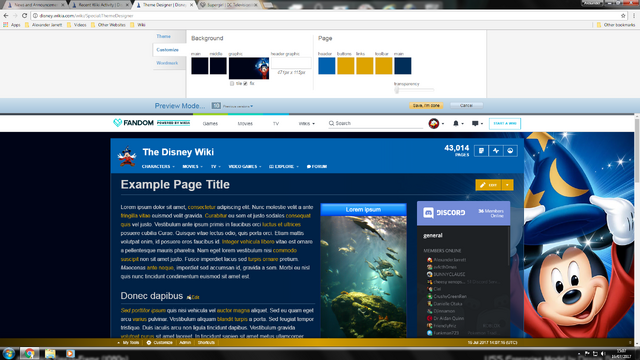This screenshot has height=360, width=640.
Task: Switch to the Recent Wiki Activity browser tab
Action: (x=100, y=5)
